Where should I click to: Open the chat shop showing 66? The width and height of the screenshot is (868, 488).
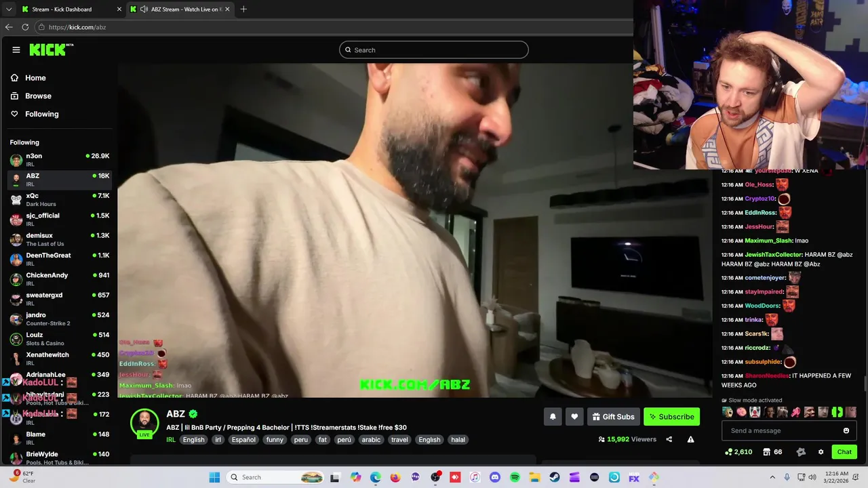tap(772, 452)
